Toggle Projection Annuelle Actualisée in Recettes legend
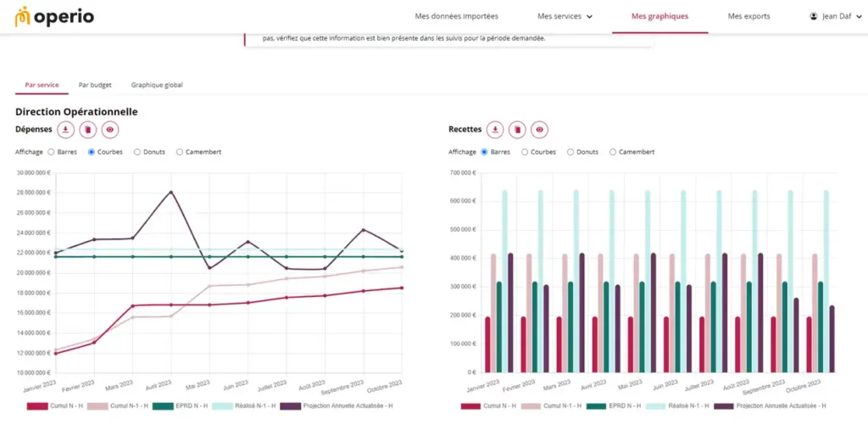868x430 pixels. pyautogui.click(x=771, y=406)
